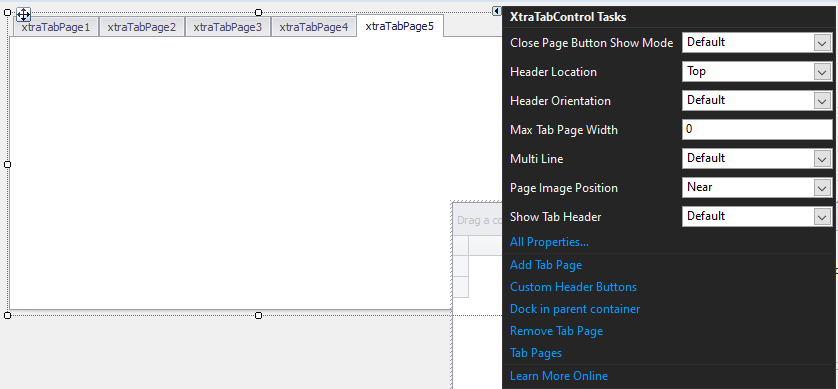The width and height of the screenshot is (838, 389).
Task: Click the Header Orientation label
Action: coord(560,100)
